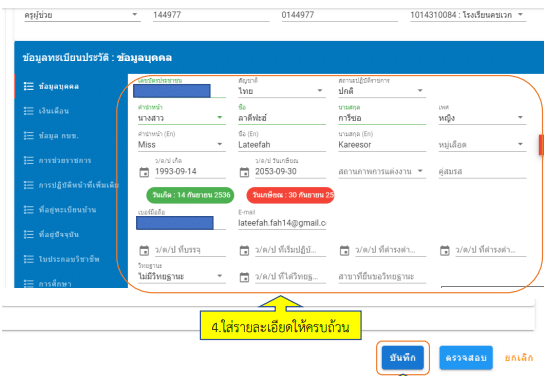Click calendar icon beside ว/ด/ป ที่เริ่มปฏิบัติ
The image size is (555, 376).
coord(244,250)
